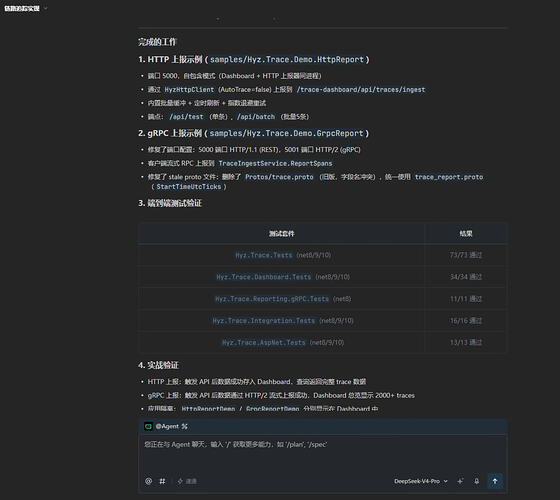Click Hyz.Trace.Reporting.gRPC.Tests table cell
This screenshot has width=560, height=500.
[x=272, y=299]
